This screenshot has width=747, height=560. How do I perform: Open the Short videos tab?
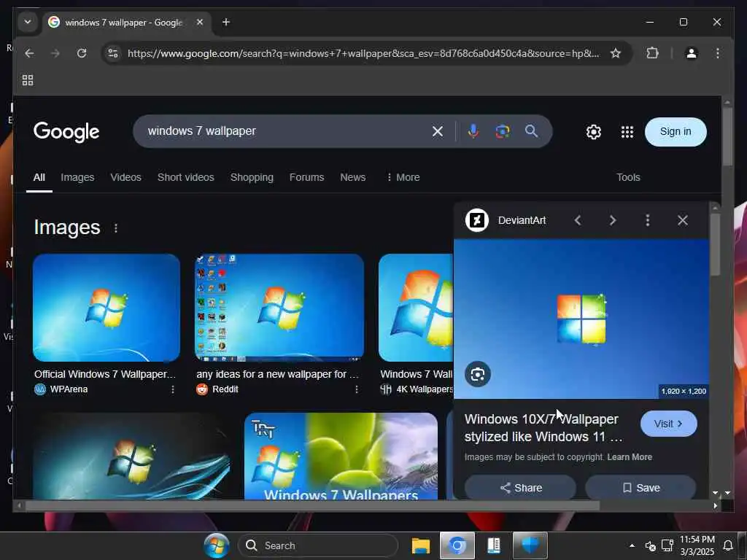tap(186, 177)
